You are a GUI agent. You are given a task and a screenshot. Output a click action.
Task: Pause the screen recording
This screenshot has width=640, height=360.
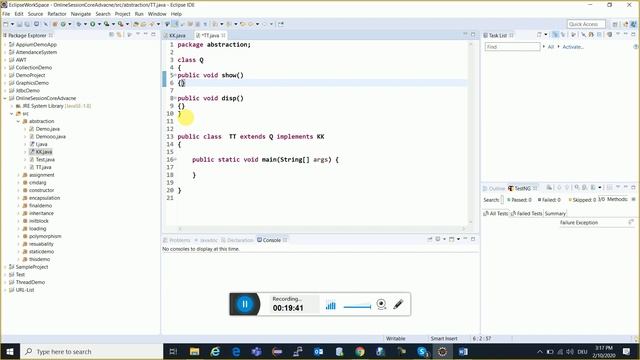(245, 304)
